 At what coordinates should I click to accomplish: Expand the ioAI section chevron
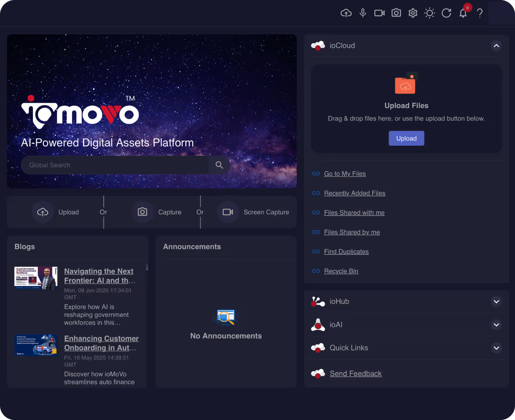coord(496,325)
